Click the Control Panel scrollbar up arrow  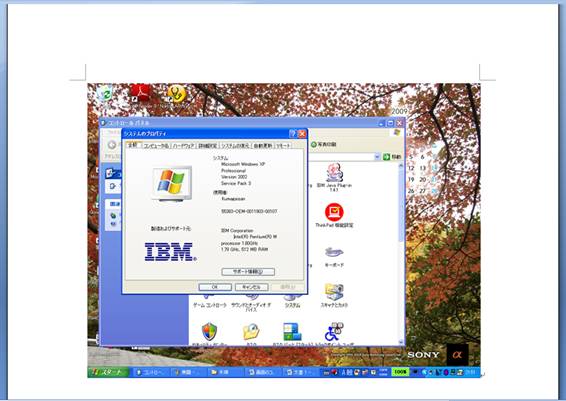coord(401,166)
